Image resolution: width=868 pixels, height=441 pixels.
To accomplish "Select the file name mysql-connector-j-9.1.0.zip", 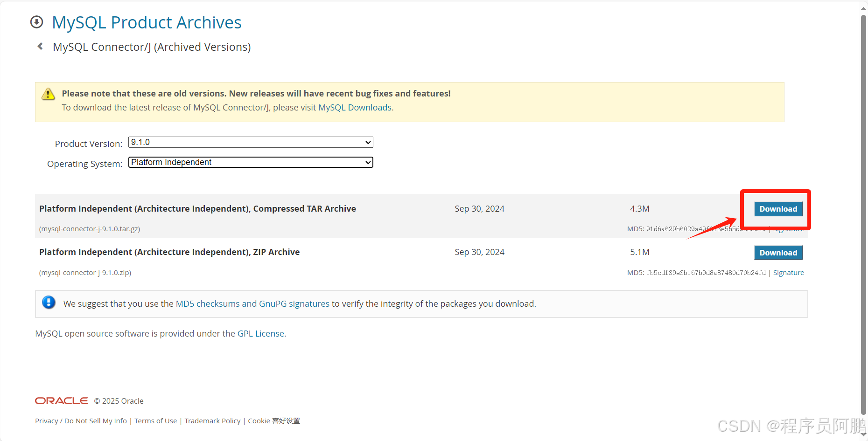I will tap(85, 273).
